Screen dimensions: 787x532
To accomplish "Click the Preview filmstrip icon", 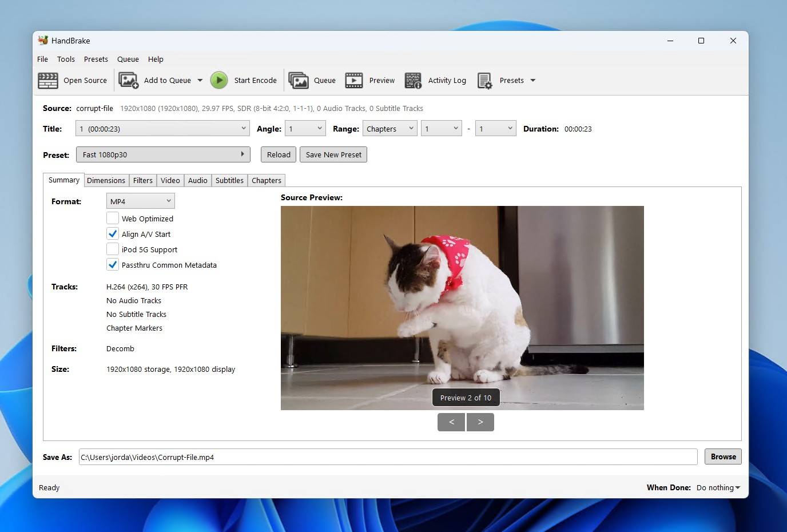I will pos(354,81).
